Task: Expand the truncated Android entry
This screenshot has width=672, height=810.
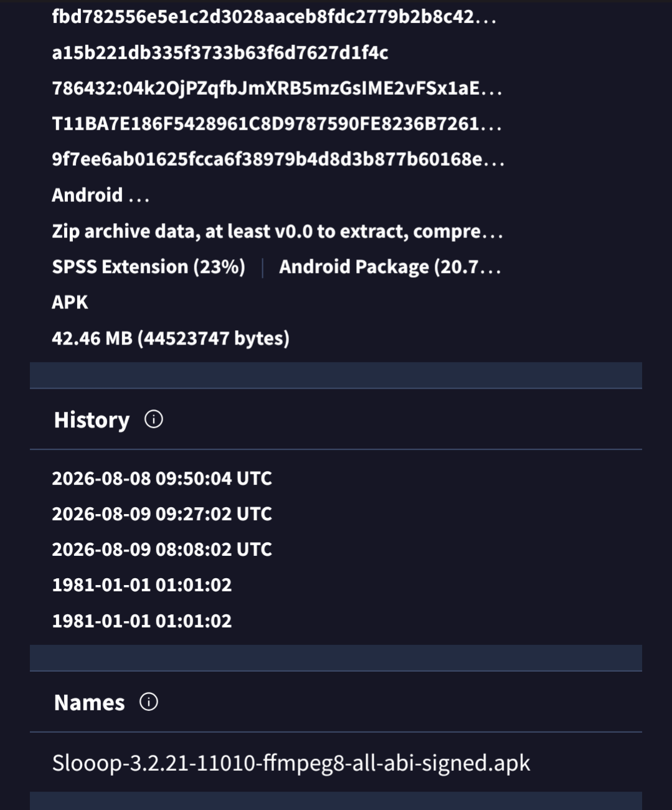Action: pyautogui.click(x=101, y=195)
